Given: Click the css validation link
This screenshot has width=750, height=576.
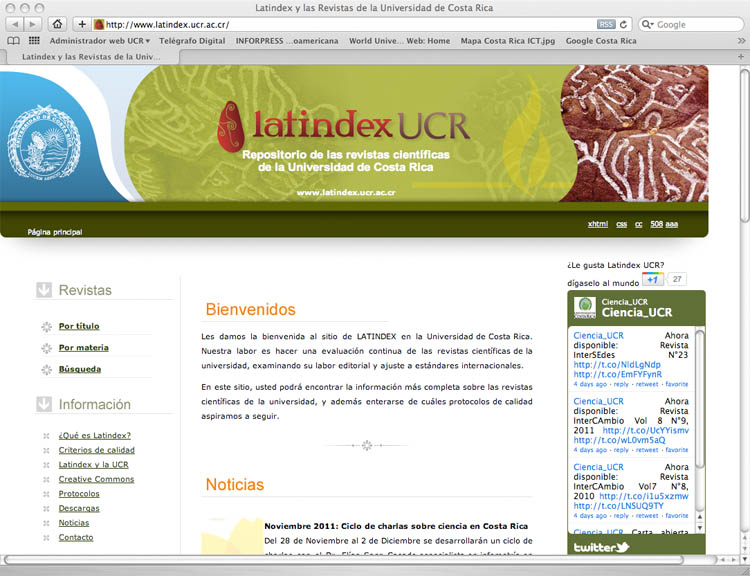Looking at the screenshot, I should pos(621,224).
